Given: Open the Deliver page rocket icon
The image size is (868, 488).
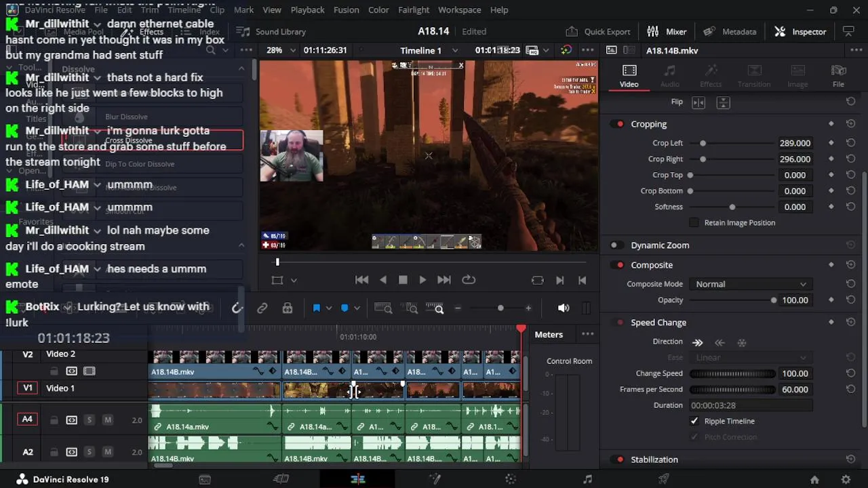Looking at the screenshot, I should point(664,479).
